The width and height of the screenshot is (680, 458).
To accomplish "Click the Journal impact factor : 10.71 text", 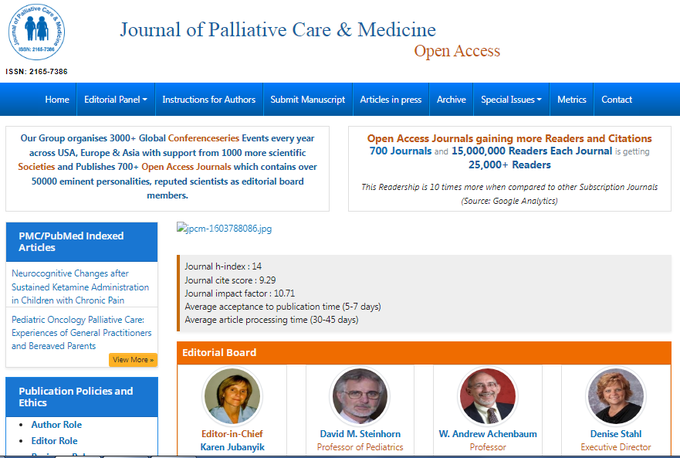I will pos(239,294).
